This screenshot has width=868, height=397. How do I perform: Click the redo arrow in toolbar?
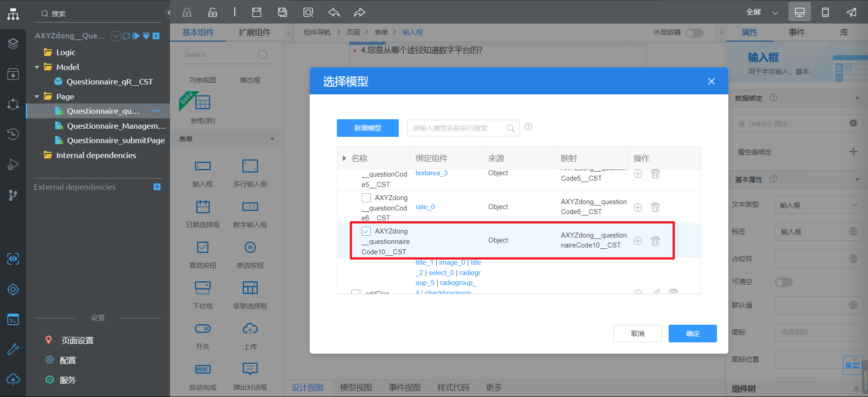point(359,12)
